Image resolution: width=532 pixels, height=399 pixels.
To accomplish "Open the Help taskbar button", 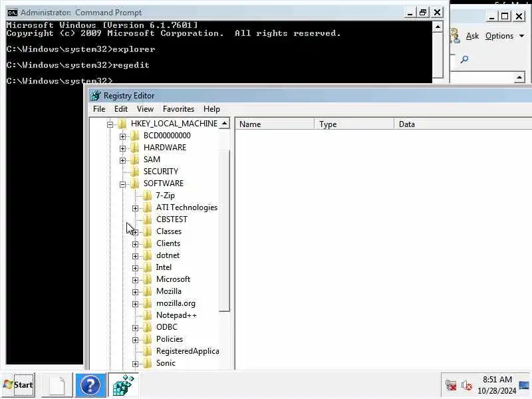I will pos(90,385).
